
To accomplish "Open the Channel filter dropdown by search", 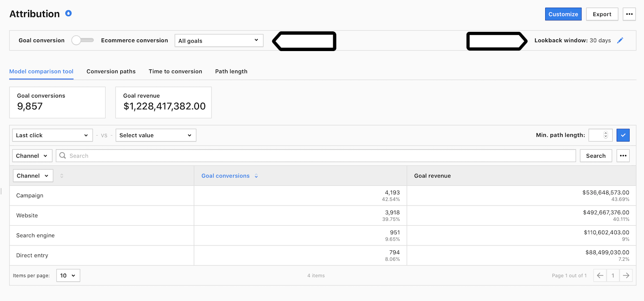I will pyautogui.click(x=32, y=156).
